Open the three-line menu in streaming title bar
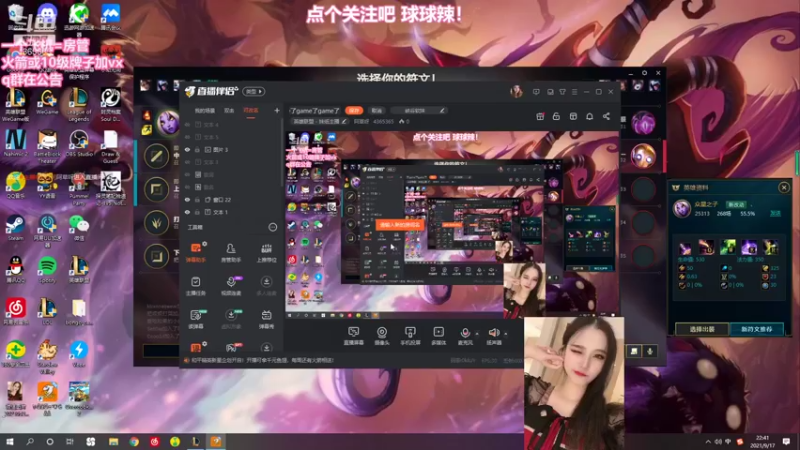This screenshot has width=800, height=450. point(574,92)
